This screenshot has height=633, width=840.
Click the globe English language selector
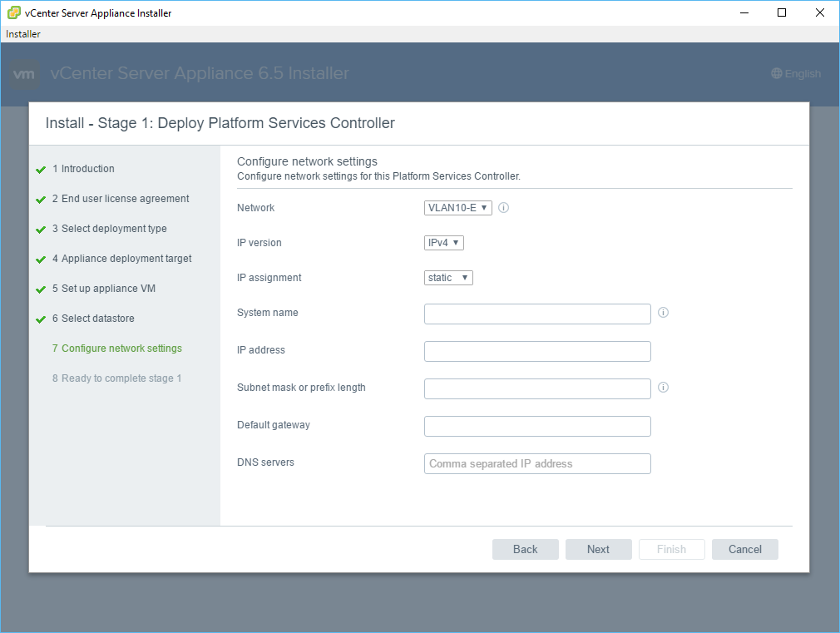click(795, 74)
